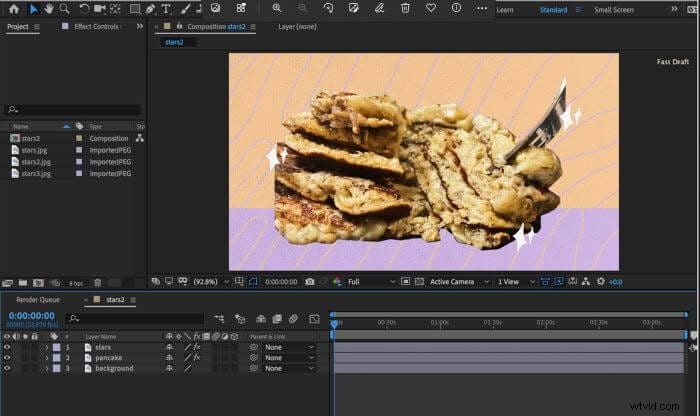Toggle mask and shape path visibility
The width and height of the screenshot is (700, 416).
[253, 281]
